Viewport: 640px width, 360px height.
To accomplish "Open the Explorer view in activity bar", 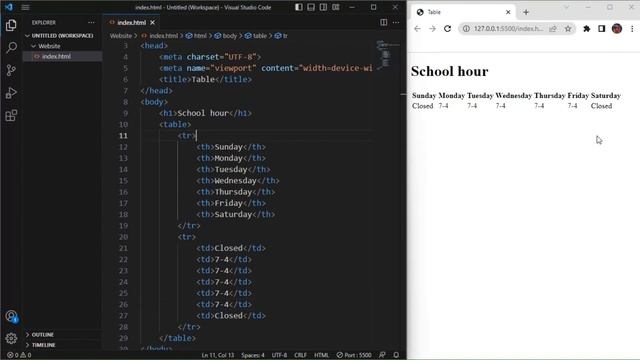I will tap(11, 25).
